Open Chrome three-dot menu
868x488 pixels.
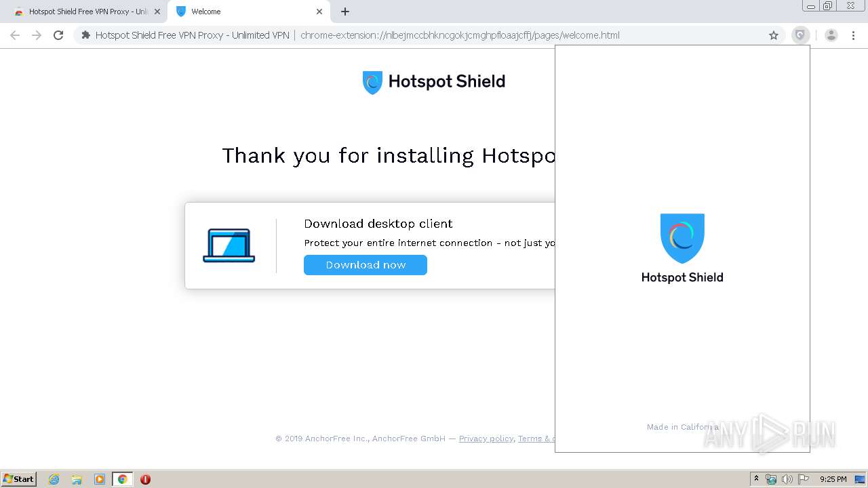(853, 35)
